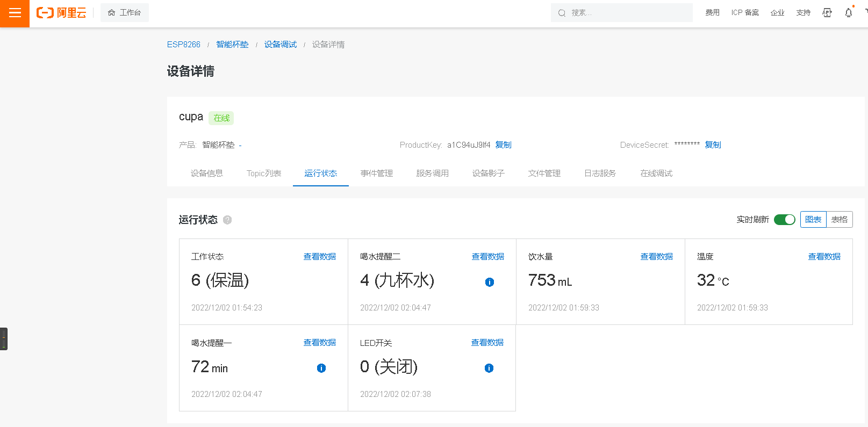868x427 pixels.
Task: Copy the ProductKey value
Action: pyautogui.click(x=504, y=145)
